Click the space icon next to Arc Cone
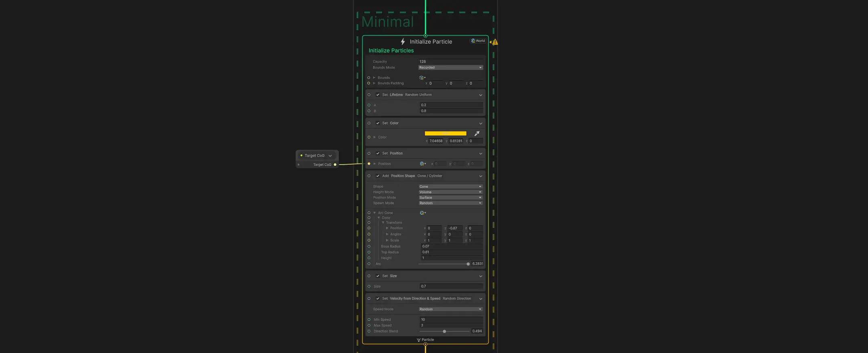868x353 pixels. [422, 213]
